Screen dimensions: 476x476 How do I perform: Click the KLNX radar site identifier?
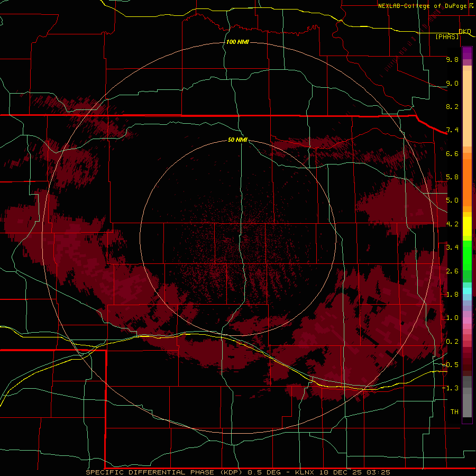[x=305, y=472]
